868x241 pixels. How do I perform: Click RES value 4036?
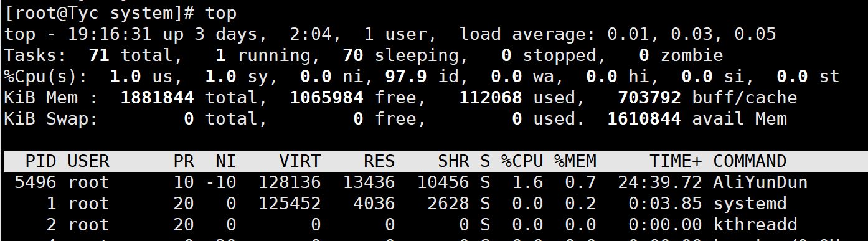coord(375,204)
